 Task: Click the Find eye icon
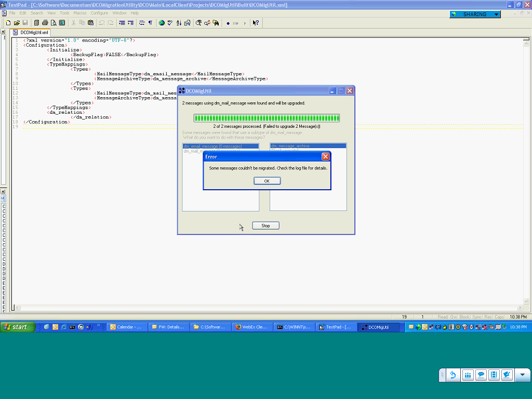(199, 23)
